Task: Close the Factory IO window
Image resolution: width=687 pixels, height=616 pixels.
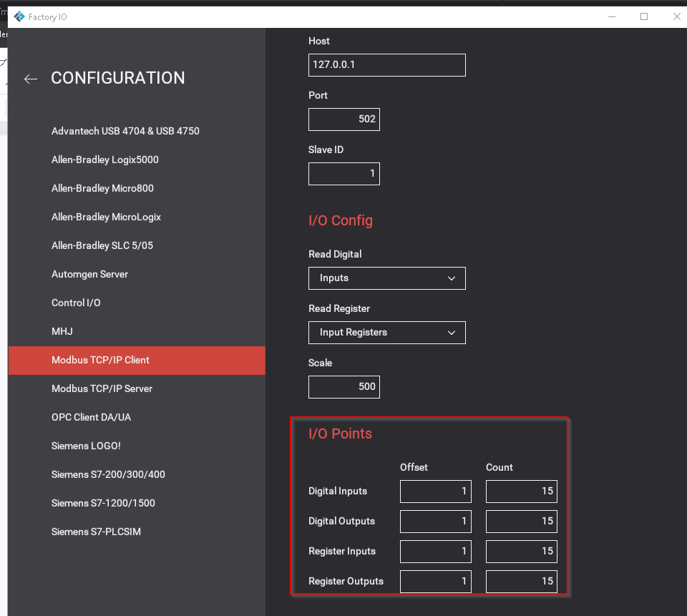Action: click(676, 16)
